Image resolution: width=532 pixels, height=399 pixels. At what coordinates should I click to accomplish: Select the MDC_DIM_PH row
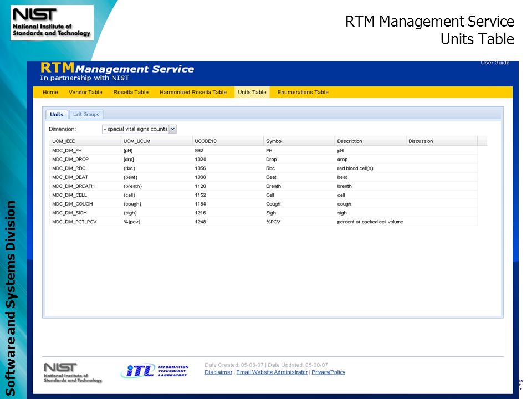tap(264, 151)
